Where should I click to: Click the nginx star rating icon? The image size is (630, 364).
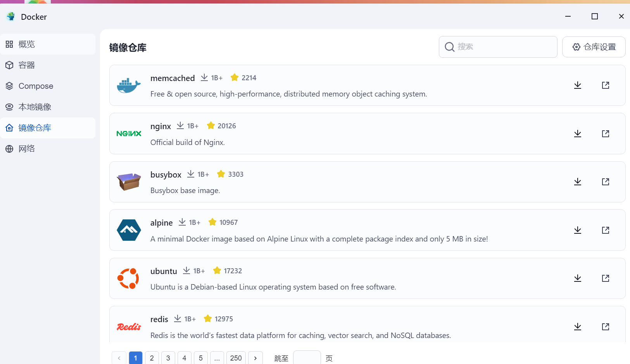point(211,126)
